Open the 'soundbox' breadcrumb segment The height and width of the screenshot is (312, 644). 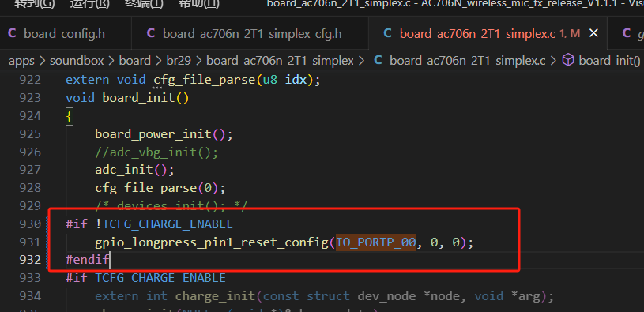[77, 61]
